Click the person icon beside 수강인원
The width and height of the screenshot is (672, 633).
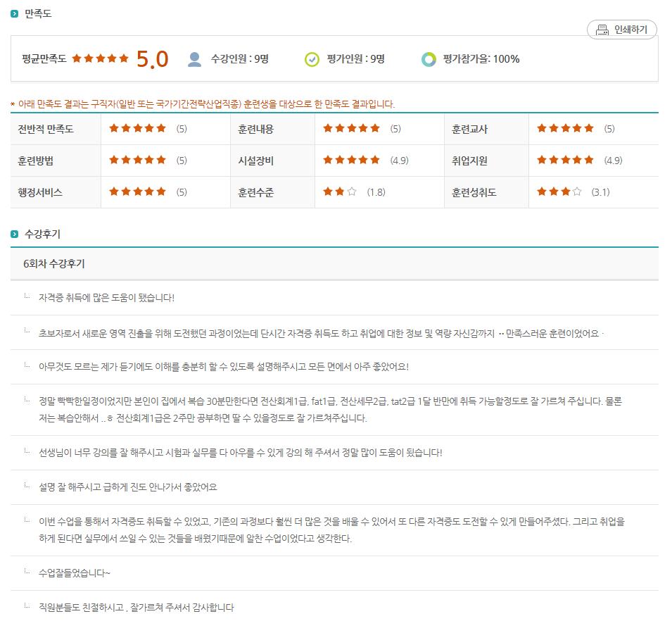click(x=195, y=59)
